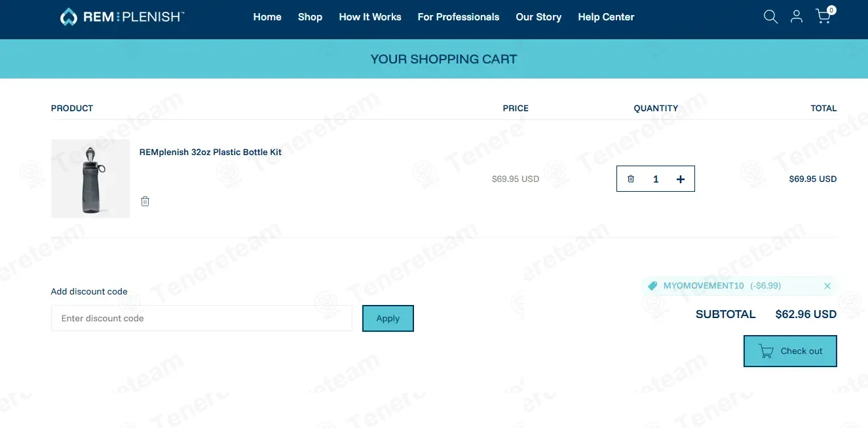Open REMplenish 32oz Plastic Bottle Kit link
This screenshot has width=868, height=428.
[x=210, y=152]
